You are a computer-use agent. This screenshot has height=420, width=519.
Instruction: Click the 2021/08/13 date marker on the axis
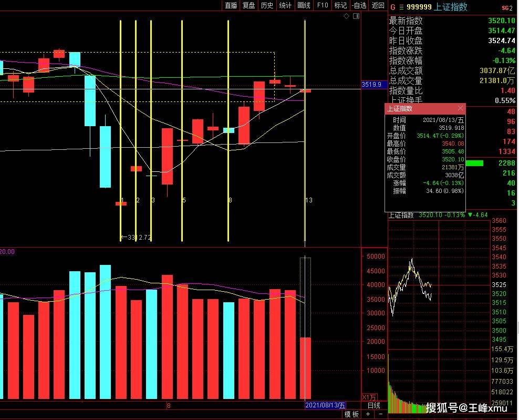(x=326, y=405)
